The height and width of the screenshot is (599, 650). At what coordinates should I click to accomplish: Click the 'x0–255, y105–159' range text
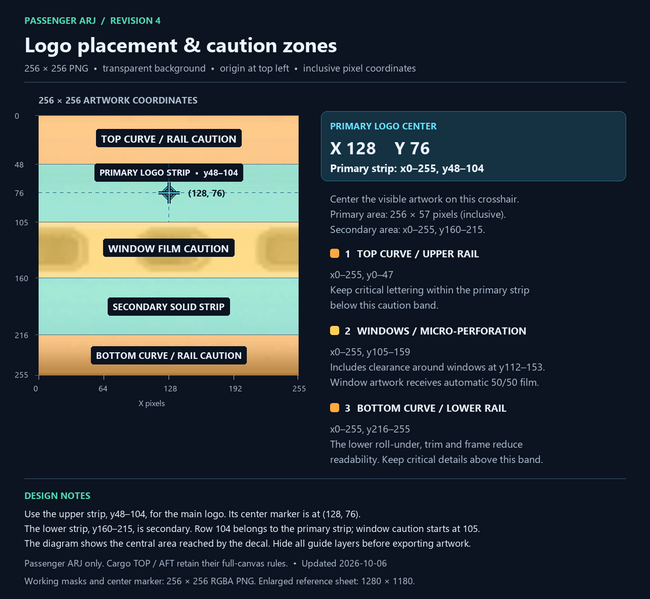[370, 352]
